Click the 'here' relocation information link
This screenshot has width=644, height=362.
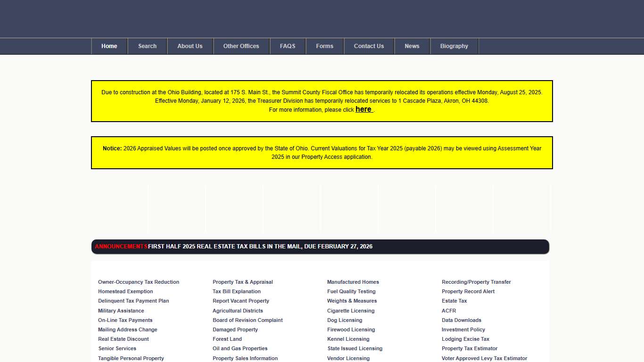pyautogui.click(x=363, y=109)
